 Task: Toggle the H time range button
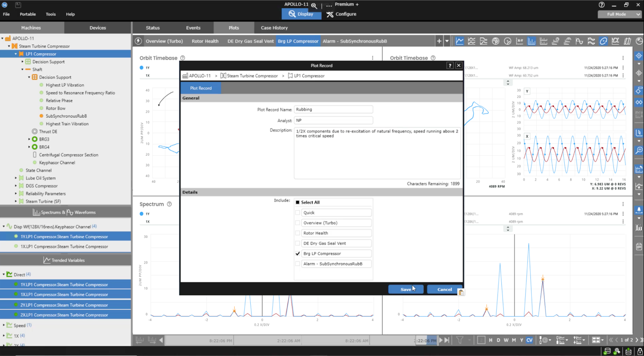pyautogui.click(x=490, y=340)
